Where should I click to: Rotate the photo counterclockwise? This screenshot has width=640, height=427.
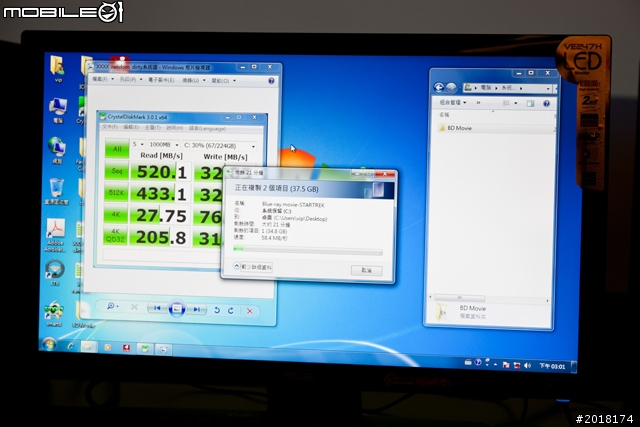click(217, 310)
